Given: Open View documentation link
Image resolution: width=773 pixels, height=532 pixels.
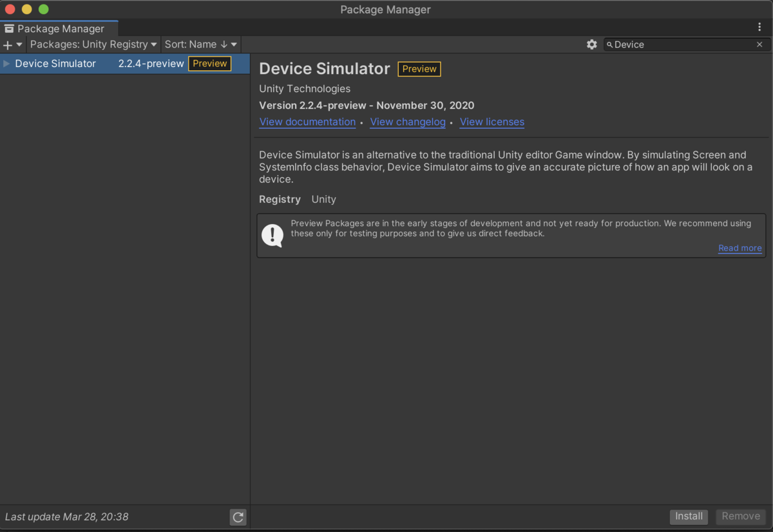Looking at the screenshot, I should [307, 122].
